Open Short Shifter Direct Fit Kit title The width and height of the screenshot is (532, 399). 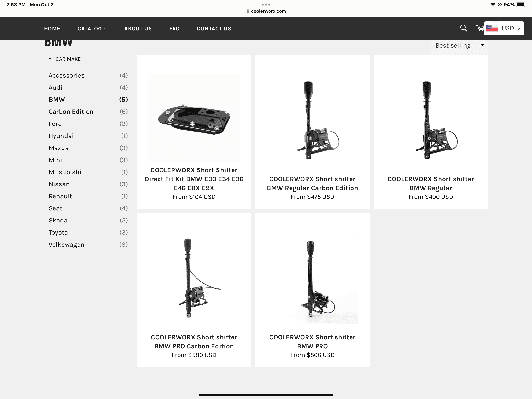pos(194,179)
